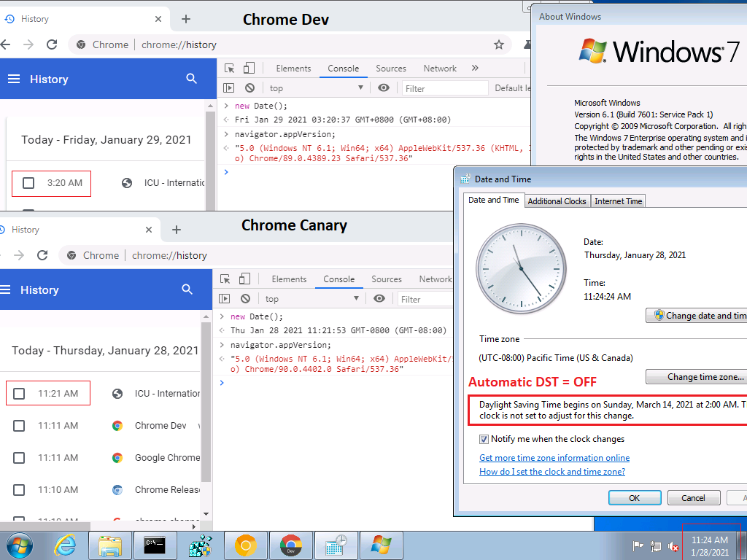
Task: Show more DevTools tabs in Chrome Dev
Action: coord(475,69)
